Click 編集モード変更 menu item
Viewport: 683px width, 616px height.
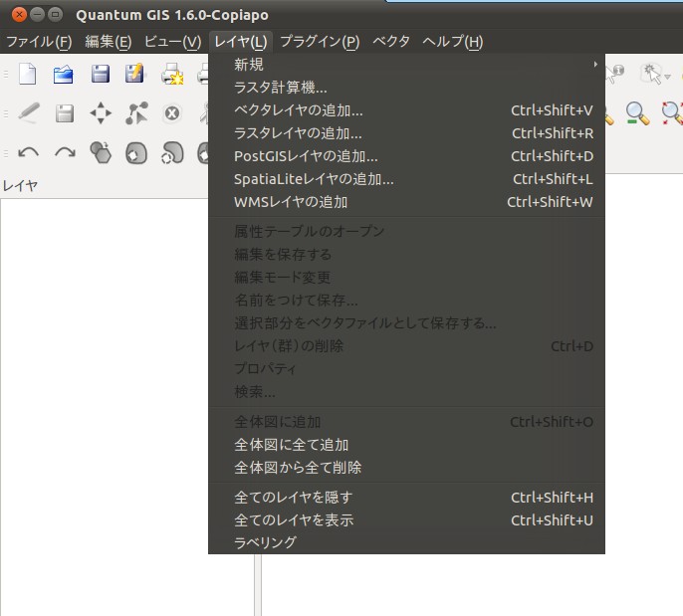tap(406, 278)
